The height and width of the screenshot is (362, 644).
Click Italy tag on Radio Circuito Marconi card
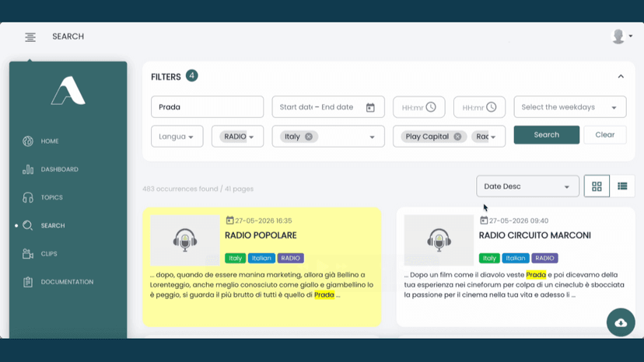point(489,258)
